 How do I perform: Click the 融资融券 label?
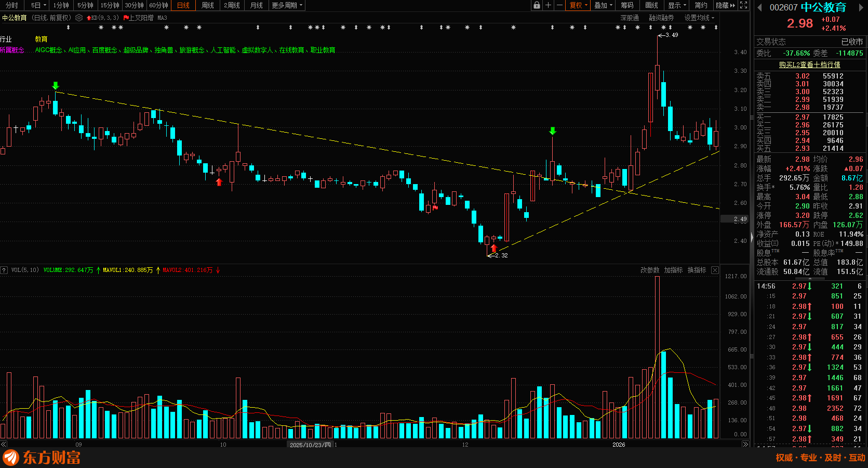661,18
